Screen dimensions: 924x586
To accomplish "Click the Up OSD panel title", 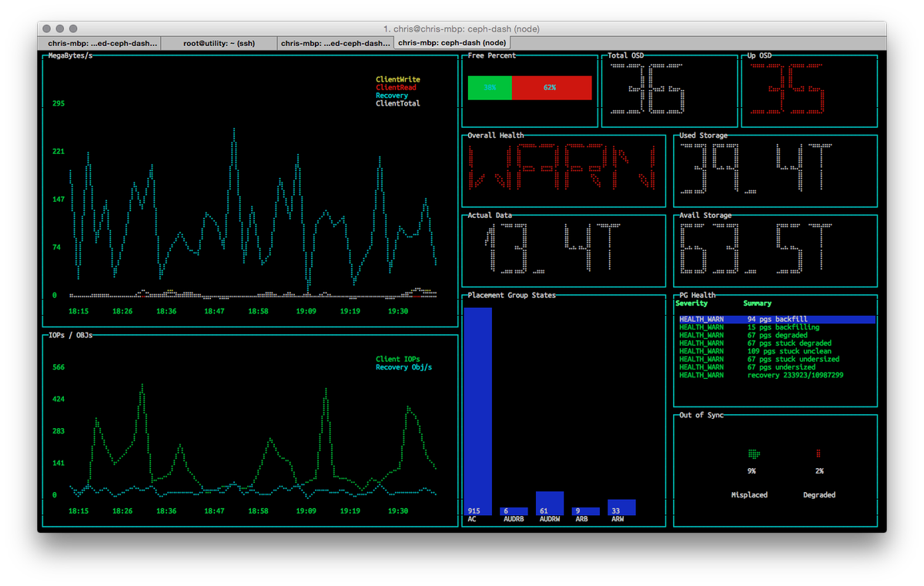I will coord(760,55).
